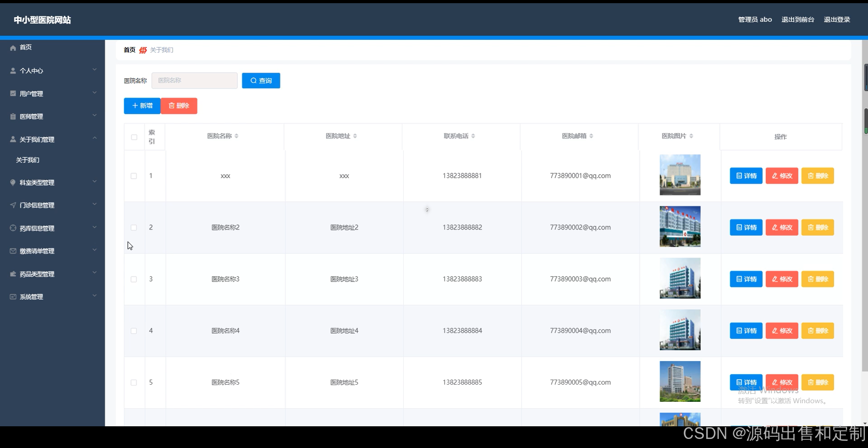Screen dimensions: 868x448
Task: Click trash icon in the red 删除 toolbar button
Action: pos(171,105)
